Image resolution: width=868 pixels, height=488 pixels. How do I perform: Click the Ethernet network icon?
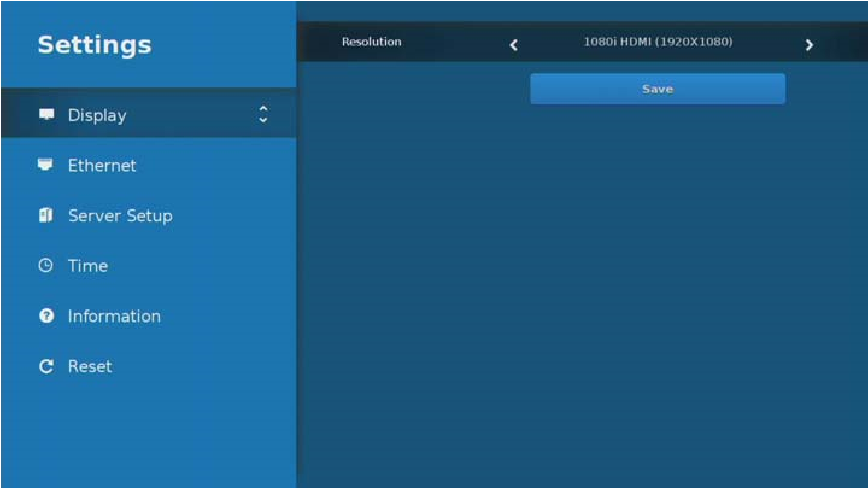click(x=46, y=165)
